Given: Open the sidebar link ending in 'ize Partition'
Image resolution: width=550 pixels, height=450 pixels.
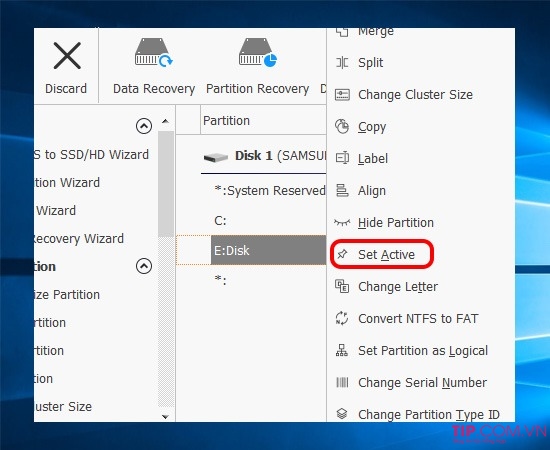Looking at the screenshot, I should (67, 295).
